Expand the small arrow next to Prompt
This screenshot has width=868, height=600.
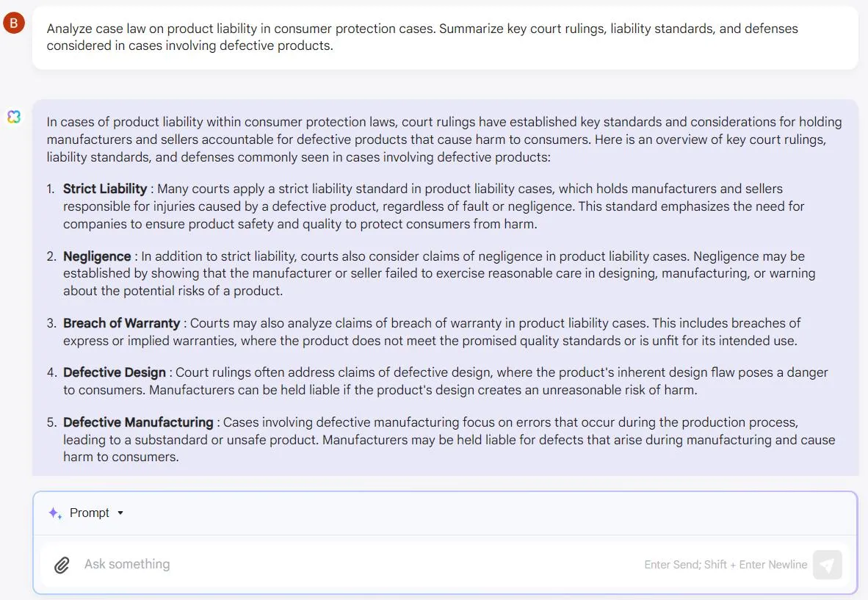[x=120, y=513]
